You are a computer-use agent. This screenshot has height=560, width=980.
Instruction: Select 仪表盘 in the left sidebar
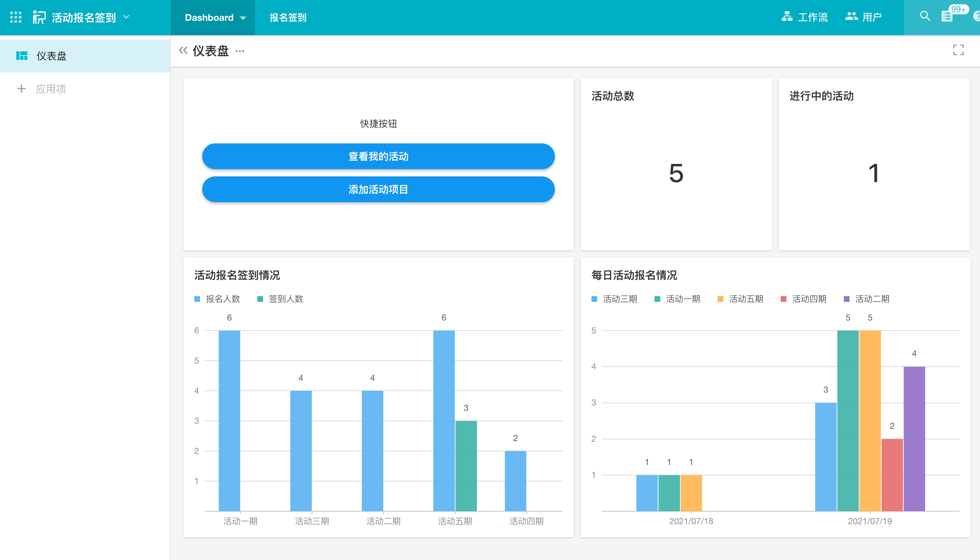coord(52,56)
